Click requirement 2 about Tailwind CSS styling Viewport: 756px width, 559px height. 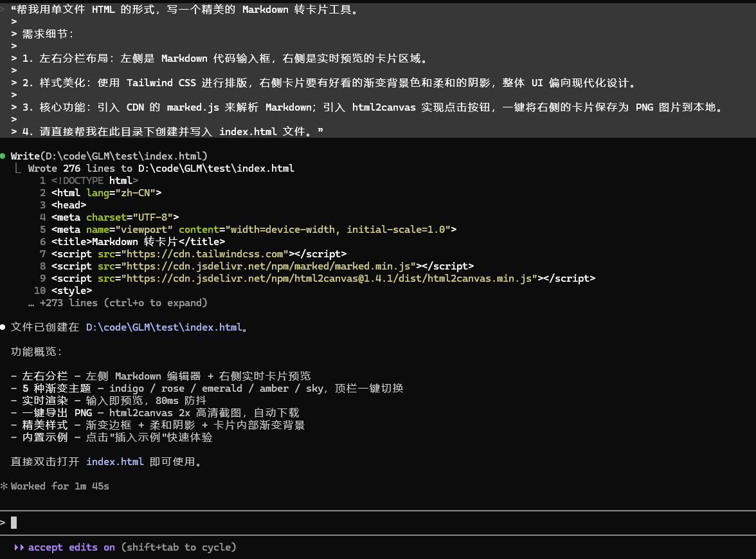pos(323,83)
